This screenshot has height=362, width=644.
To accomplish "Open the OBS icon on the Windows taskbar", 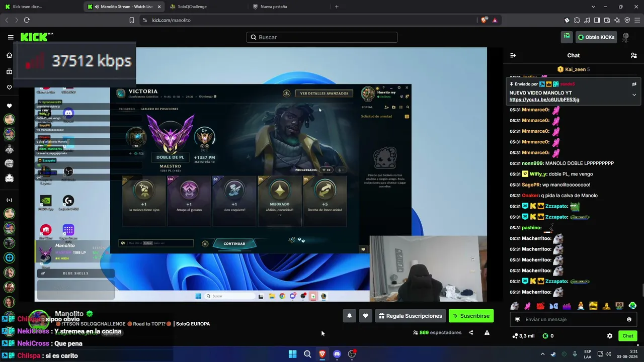I will 352,354.
